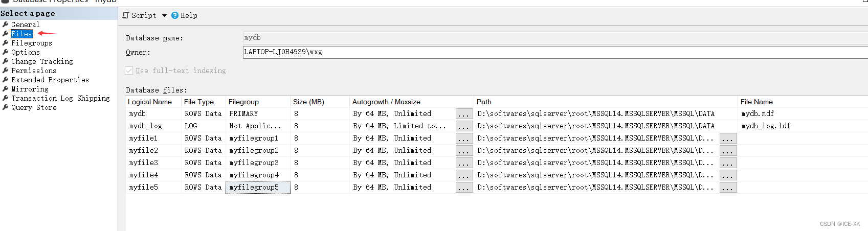Click the wrench icon next to Query Store
868x231 pixels.
pyautogui.click(x=5, y=107)
